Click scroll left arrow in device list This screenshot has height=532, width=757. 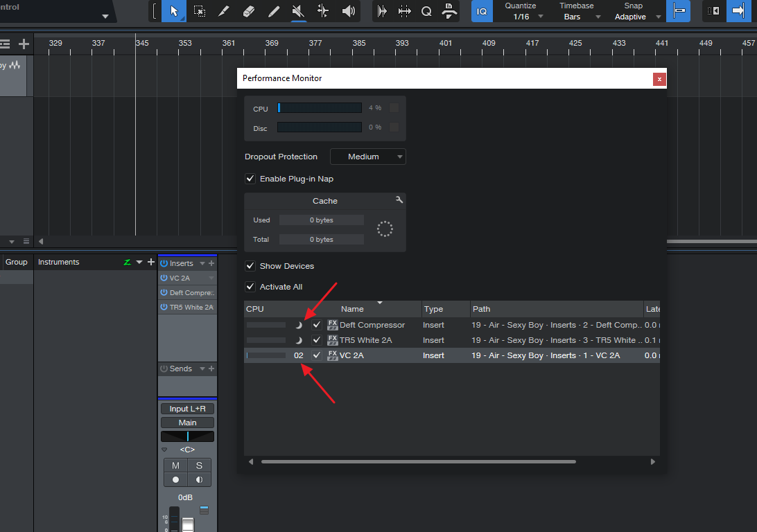click(x=250, y=461)
